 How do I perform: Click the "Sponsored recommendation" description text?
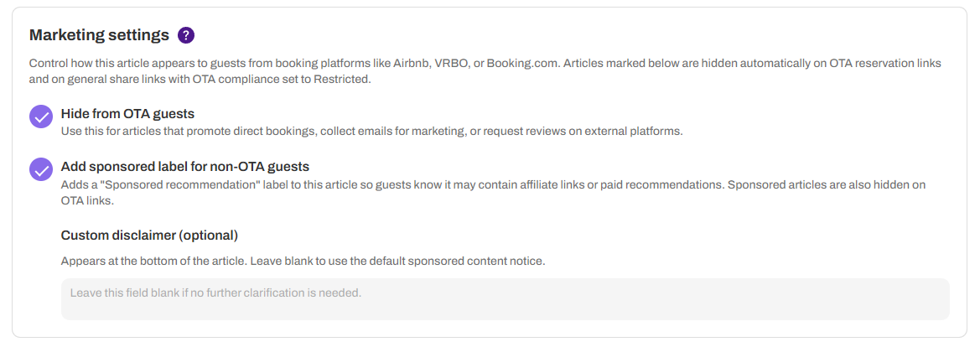coord(493,184)
